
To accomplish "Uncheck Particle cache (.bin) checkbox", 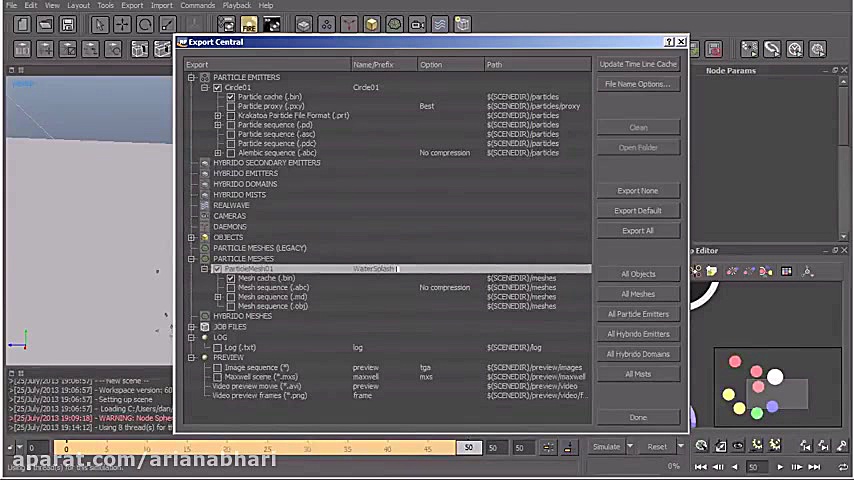I will tap(231, 96).
